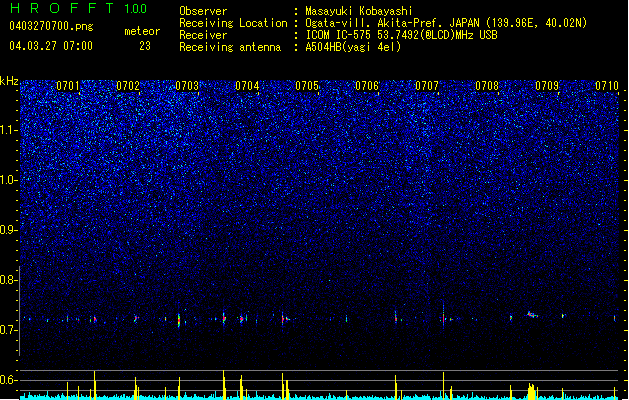629x400 pixels.
Task: Click the 0.8 kHz axis label
Action: click(x=9, y=280)
